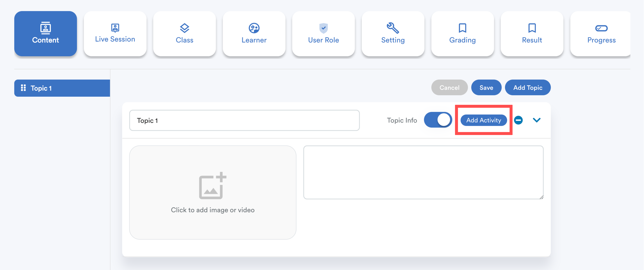Click the Content tab icon
Image resolution: width=644 pixels, height=270 pixels.
[46, 28]
